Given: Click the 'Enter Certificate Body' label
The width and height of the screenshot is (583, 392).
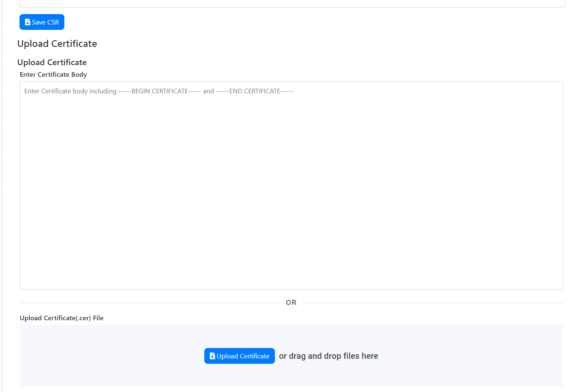Looking at the screenshot, I should 53,75.
